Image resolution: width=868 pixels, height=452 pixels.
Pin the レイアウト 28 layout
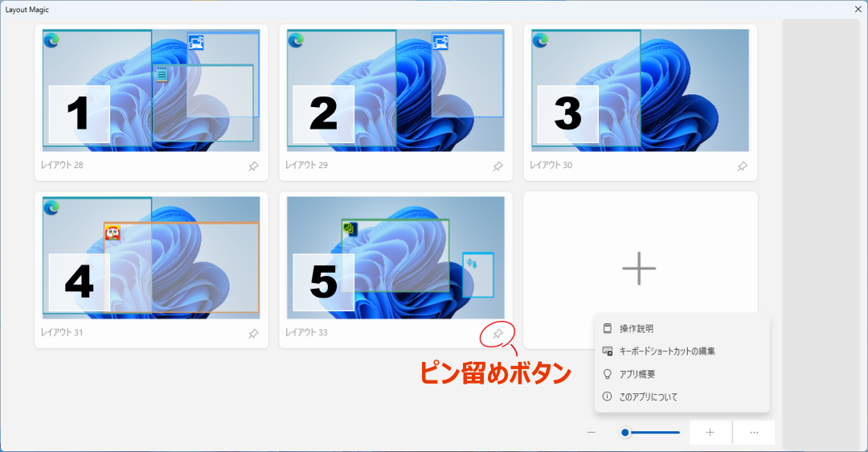[x=253, y=166]
